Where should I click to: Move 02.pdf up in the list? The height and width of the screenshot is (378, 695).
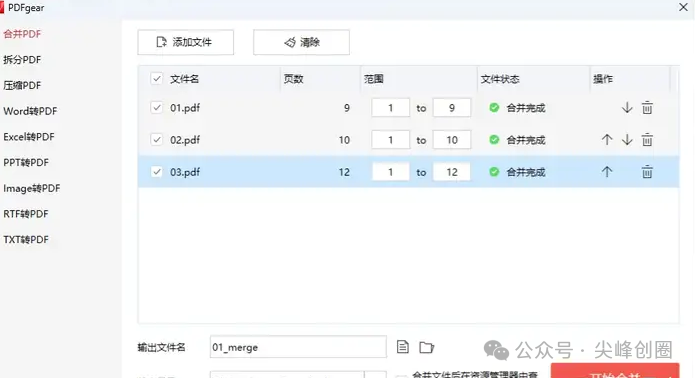[607, 140]
